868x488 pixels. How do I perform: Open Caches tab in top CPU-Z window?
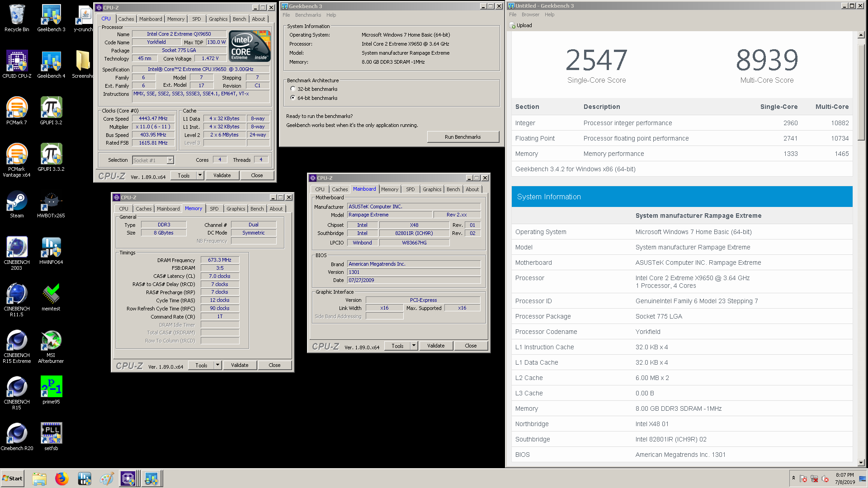[126, 19]
